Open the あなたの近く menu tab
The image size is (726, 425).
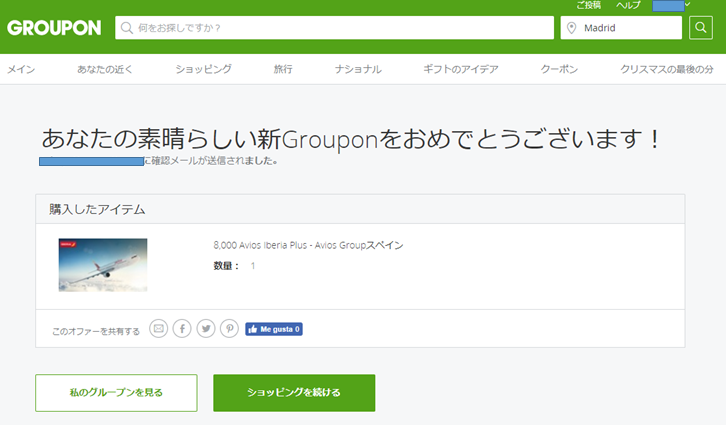(105, 69)
